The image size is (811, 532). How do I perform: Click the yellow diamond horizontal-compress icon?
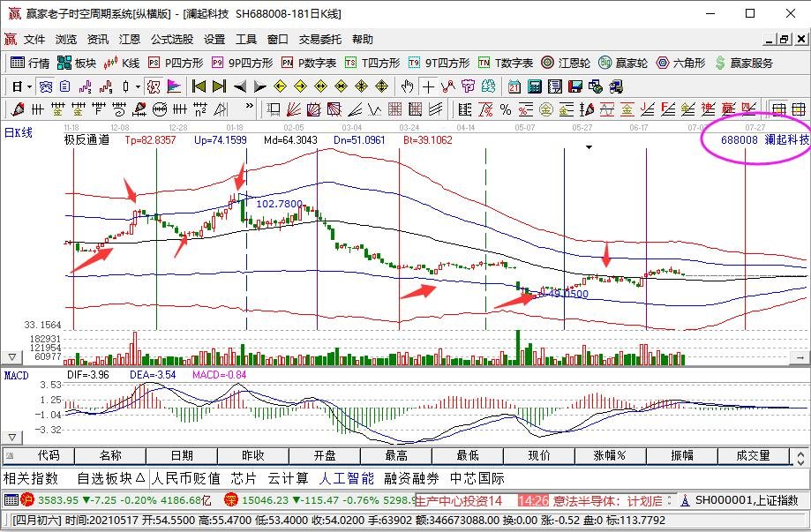pyautogui.click(x=341, y=86)
